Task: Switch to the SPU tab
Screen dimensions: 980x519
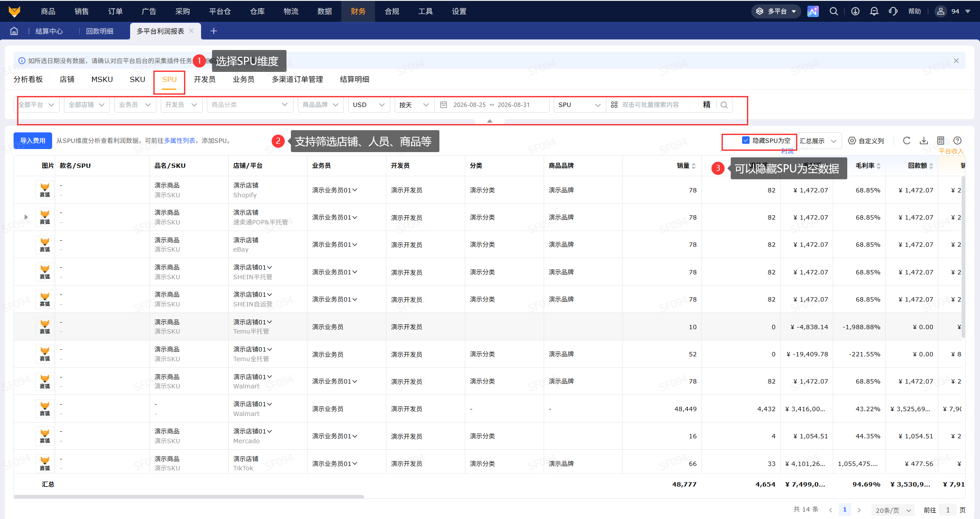Action: (x=169, y=79)
